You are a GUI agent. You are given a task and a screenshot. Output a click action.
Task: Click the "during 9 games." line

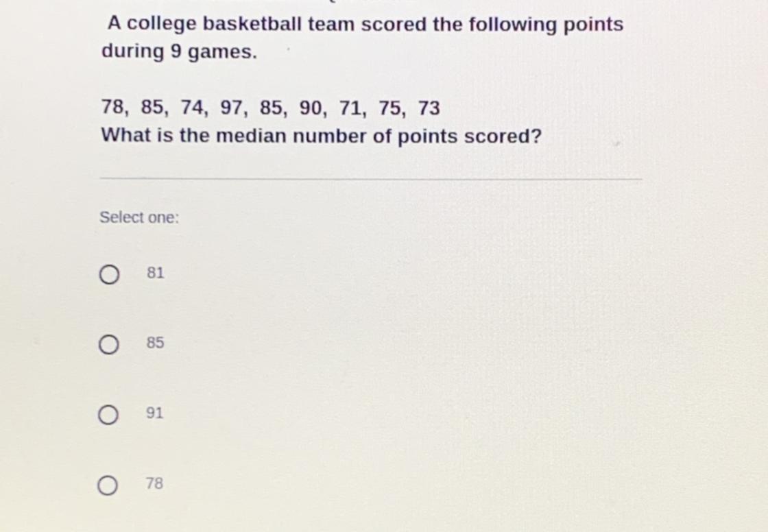pos(179,52)
